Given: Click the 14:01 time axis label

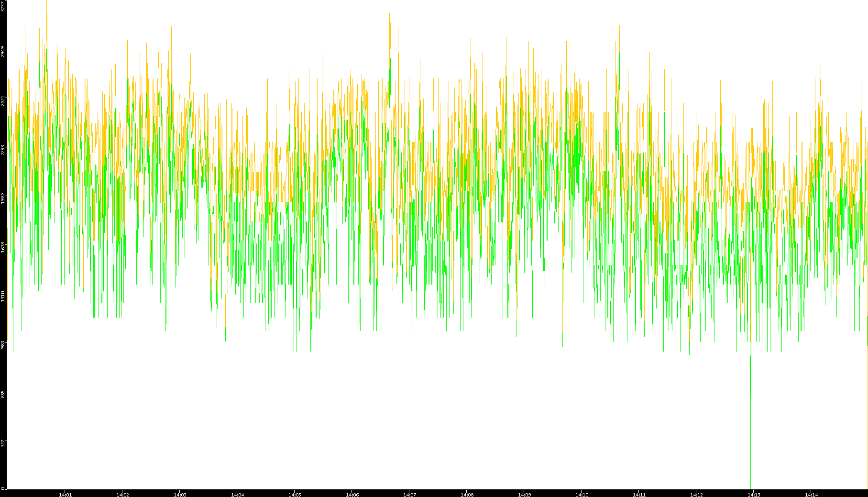Looking at the screenshot, I should [65, 494].
